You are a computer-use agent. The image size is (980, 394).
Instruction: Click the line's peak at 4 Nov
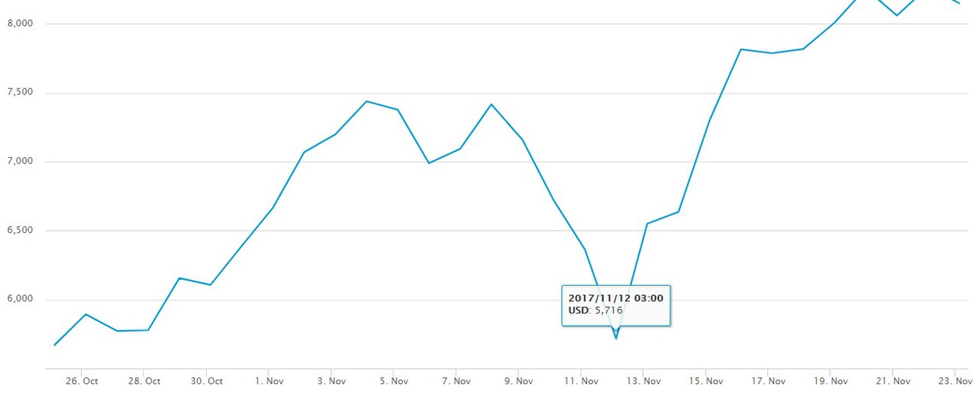click(x=367, y=101)
